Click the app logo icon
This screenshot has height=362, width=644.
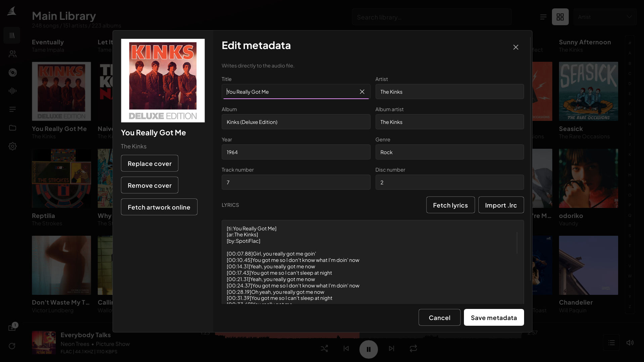[12, 11]
